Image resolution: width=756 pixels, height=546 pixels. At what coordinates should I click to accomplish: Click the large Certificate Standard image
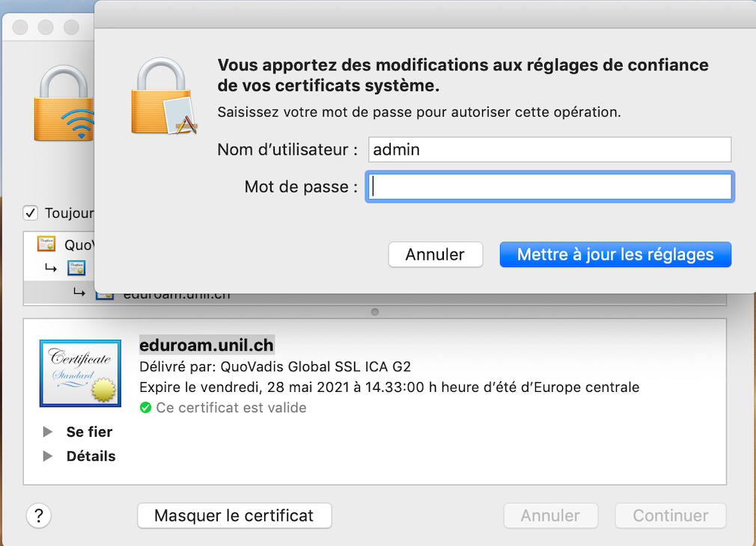(80, 372)
